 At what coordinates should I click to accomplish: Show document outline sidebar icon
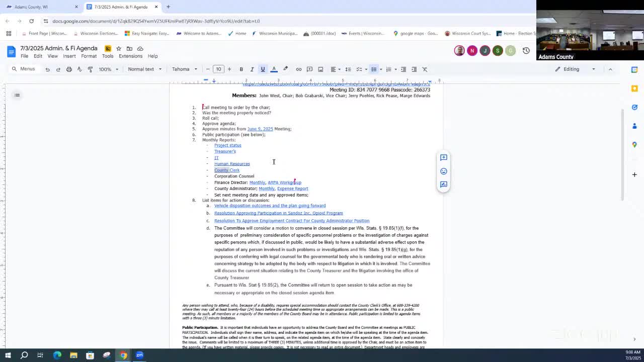17,95
